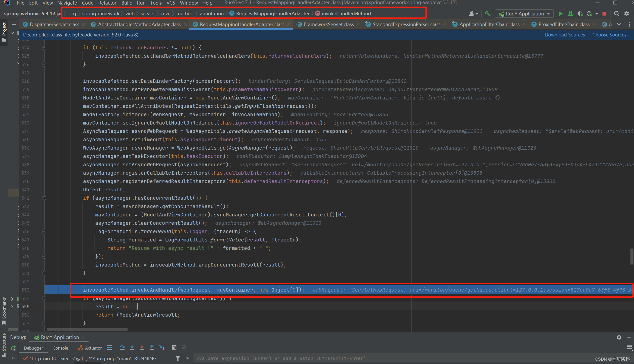
Task: Click the Profiler run icon
Action: click(589, 14)
